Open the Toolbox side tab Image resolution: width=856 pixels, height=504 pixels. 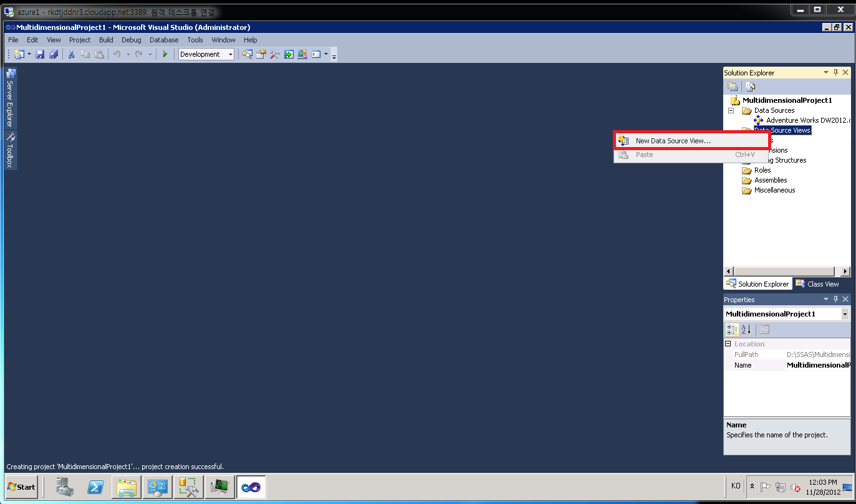10,150
